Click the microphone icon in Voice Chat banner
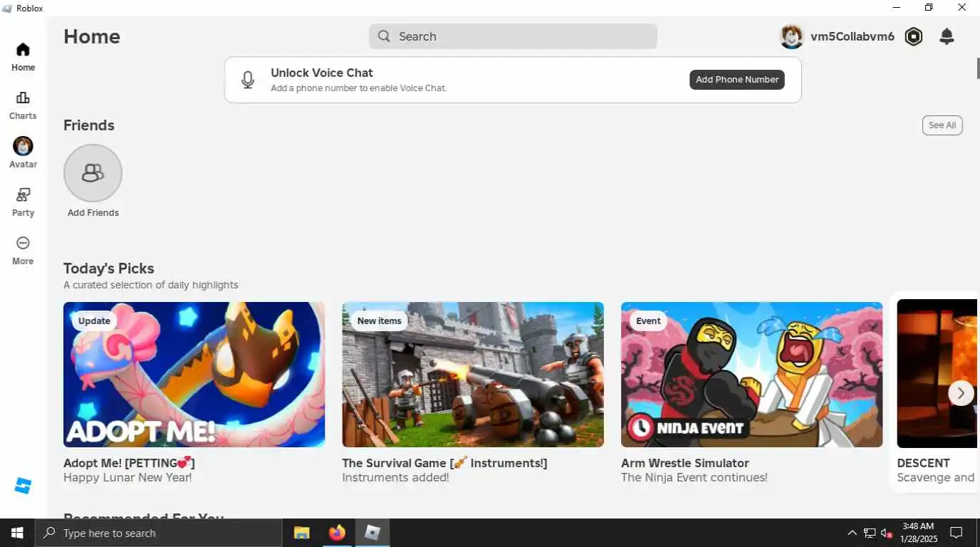 [x=248, y=80]
